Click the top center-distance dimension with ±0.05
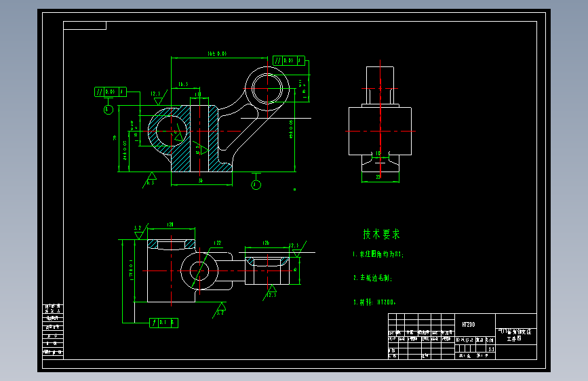Viewport: 588px width, 381px height. point(217,54)
